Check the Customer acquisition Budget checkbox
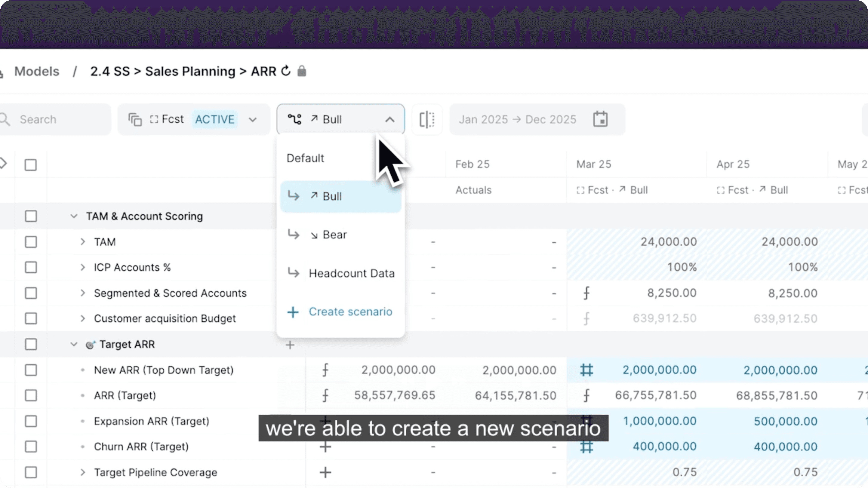 pyautogui.click(x=31, y=319)
